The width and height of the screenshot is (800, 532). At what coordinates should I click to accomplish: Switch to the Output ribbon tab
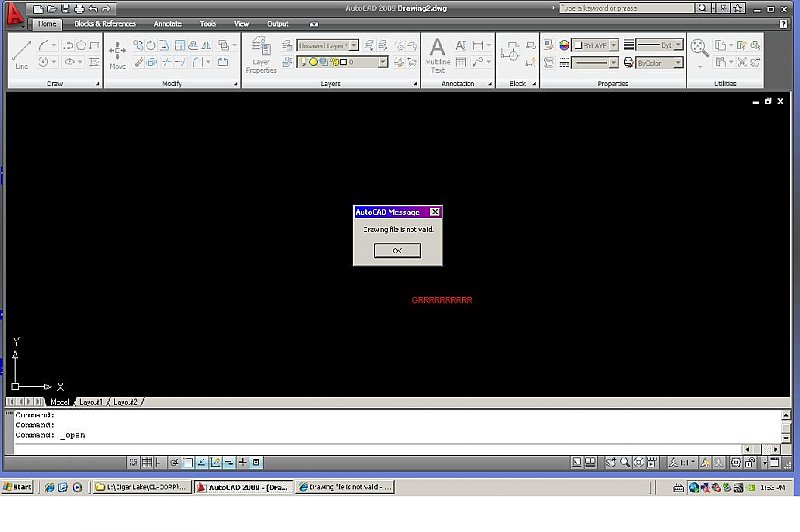tap(278, 24)
